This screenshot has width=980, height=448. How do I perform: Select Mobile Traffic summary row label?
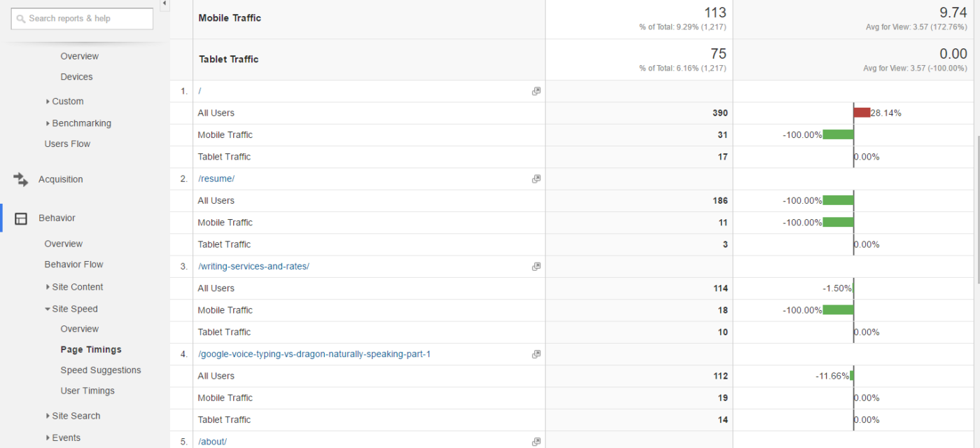[230, 18]
